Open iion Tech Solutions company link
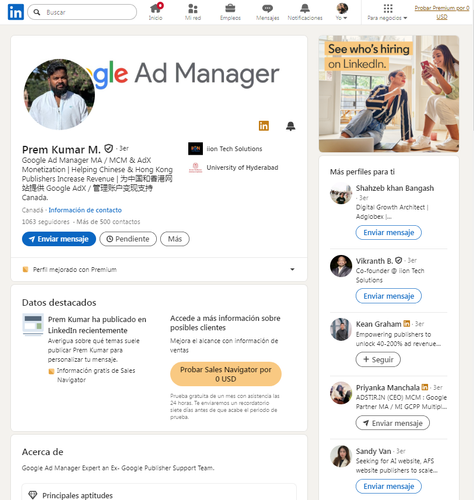Viewport: 474px width, 500px height. (225, 149)
